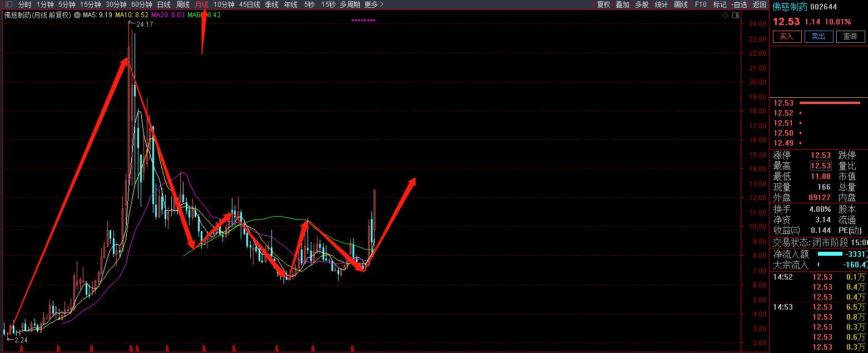Select the 5分钟 period

click(x=67, y=4)
